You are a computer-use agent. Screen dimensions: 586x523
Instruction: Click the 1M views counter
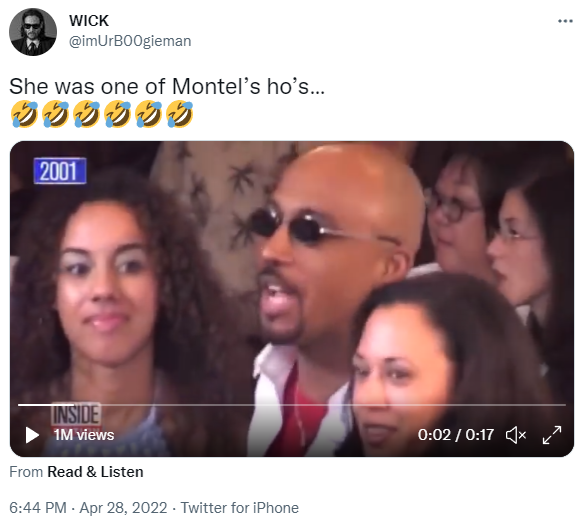[84, 435]
